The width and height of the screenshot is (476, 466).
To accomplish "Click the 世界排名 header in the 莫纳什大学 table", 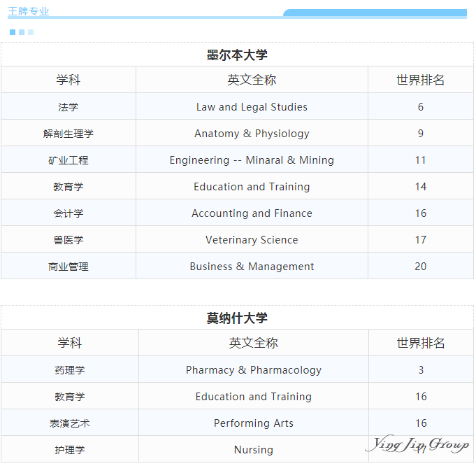I will click(421, 343).
